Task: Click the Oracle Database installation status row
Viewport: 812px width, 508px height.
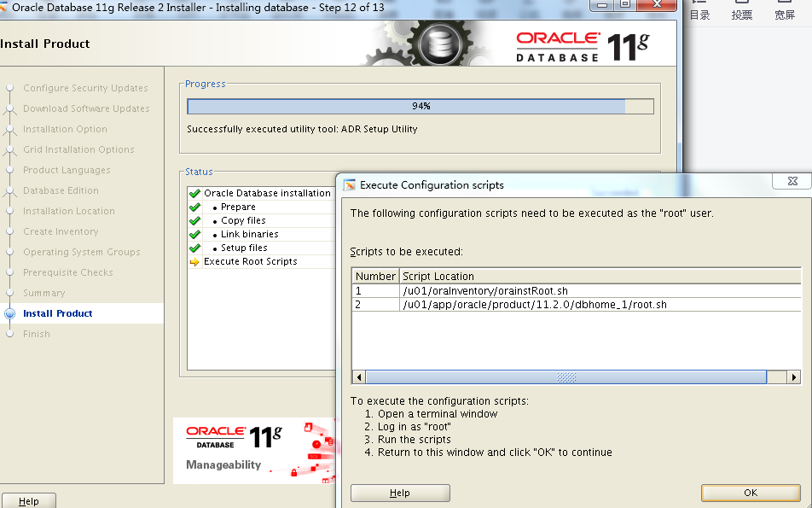Action: point(262,193)
